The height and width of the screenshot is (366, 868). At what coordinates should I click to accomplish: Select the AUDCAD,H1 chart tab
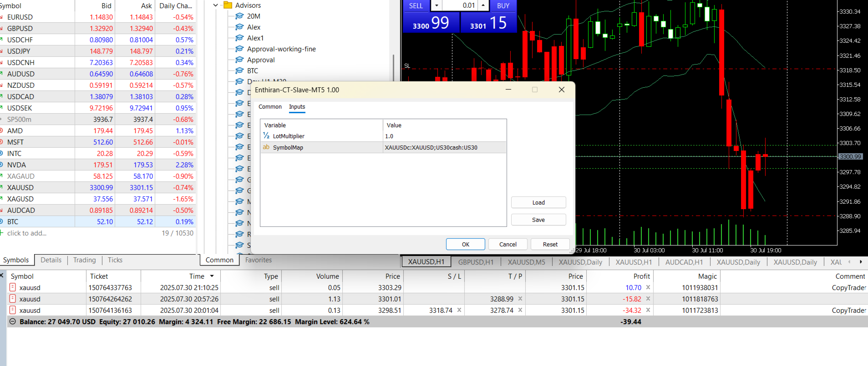[684, 262]
